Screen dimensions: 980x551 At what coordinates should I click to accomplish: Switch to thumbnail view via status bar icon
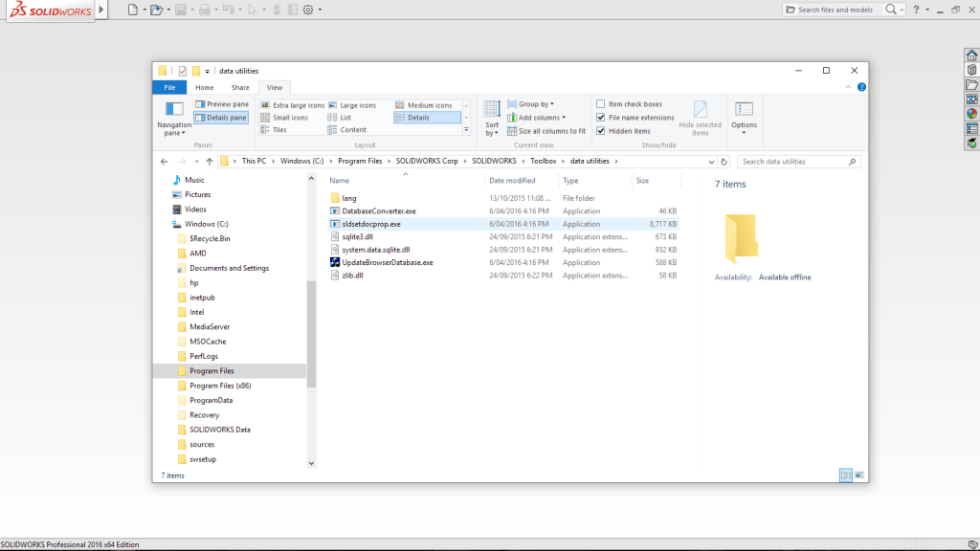857,474
